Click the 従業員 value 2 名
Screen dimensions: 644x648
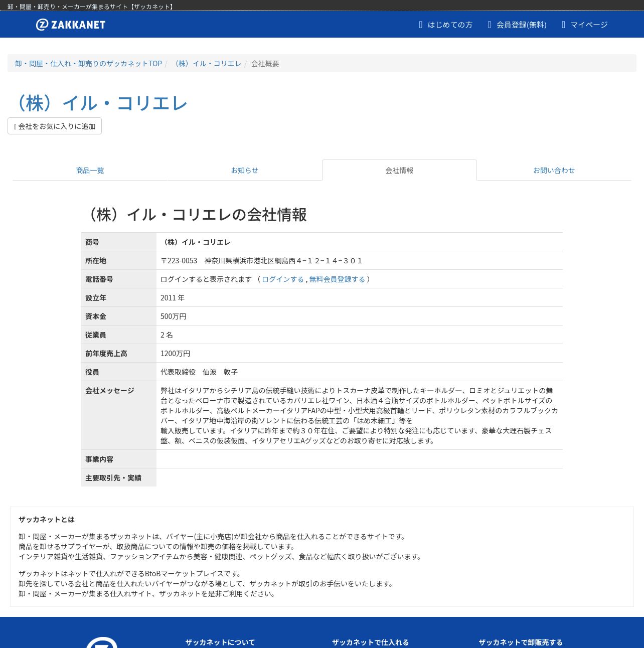click(167, 335)
